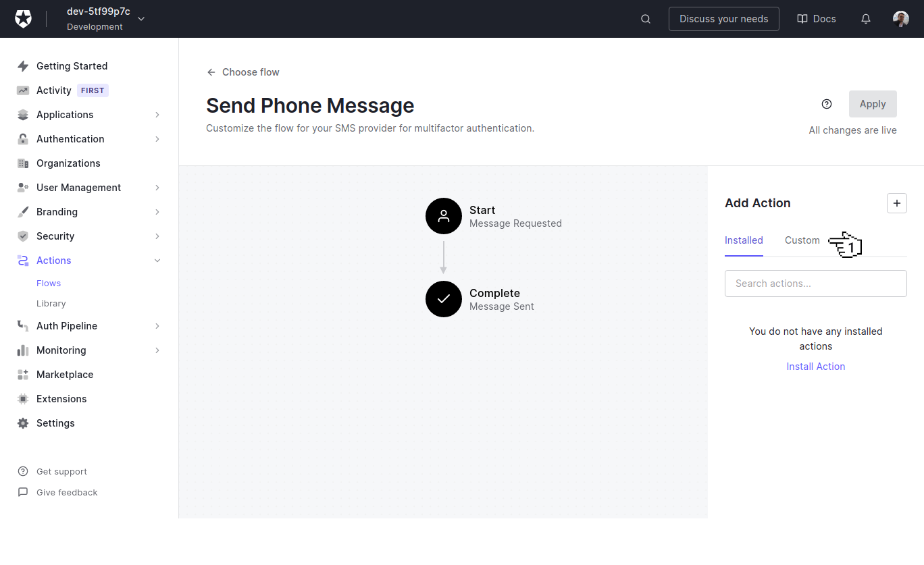
Task: Expand the tenant dev-5tf99p7c dropdown
Action: (x=140, y=19)
